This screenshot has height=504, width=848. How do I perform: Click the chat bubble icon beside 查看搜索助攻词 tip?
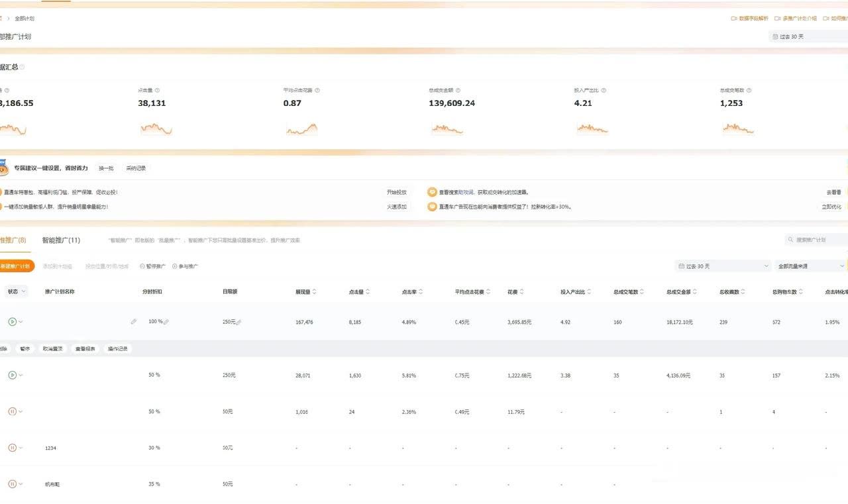coord(432,192)
